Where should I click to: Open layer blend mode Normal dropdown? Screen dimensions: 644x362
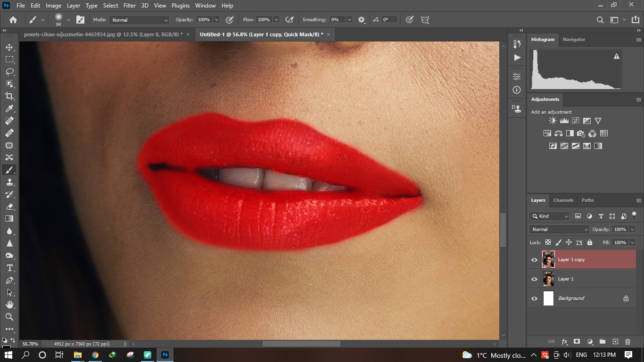point(559,229)
